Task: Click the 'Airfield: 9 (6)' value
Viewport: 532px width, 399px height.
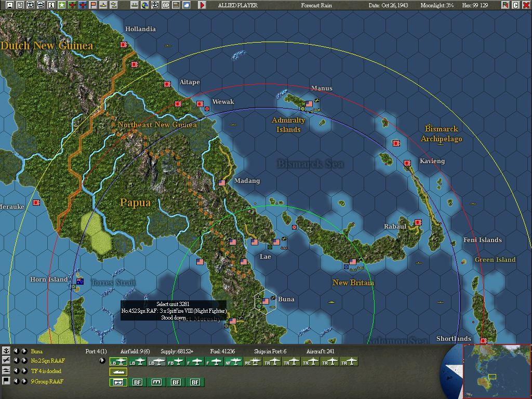Action: [x=135, y=351]
